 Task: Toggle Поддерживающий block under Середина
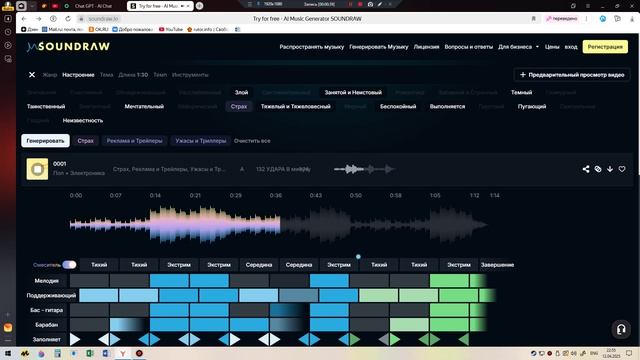click(258, 295)
